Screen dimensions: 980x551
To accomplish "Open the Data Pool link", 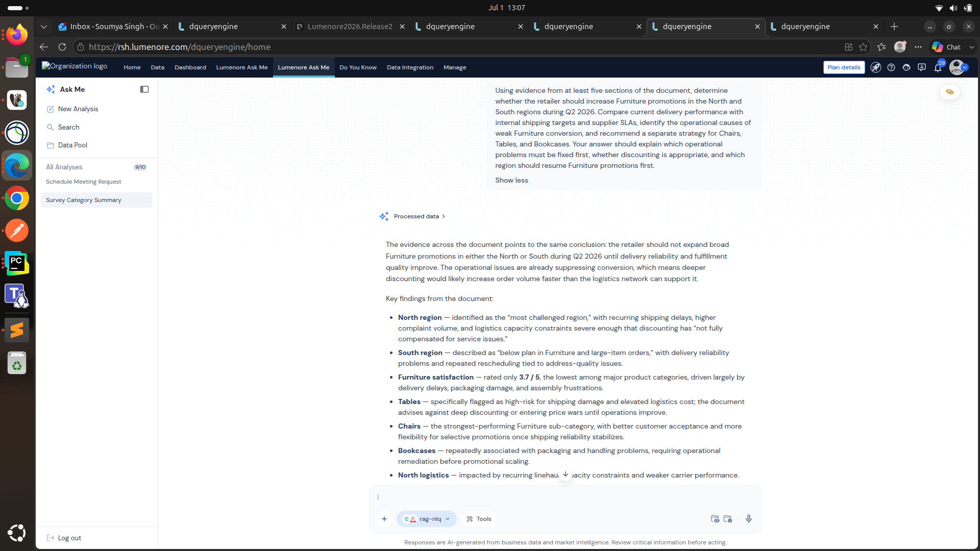I will 72,145.
